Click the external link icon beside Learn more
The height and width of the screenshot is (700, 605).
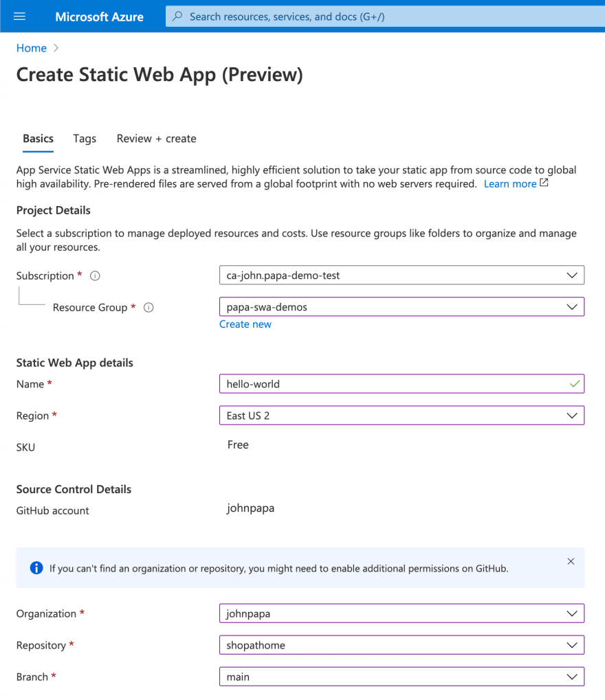click(544, 183)
